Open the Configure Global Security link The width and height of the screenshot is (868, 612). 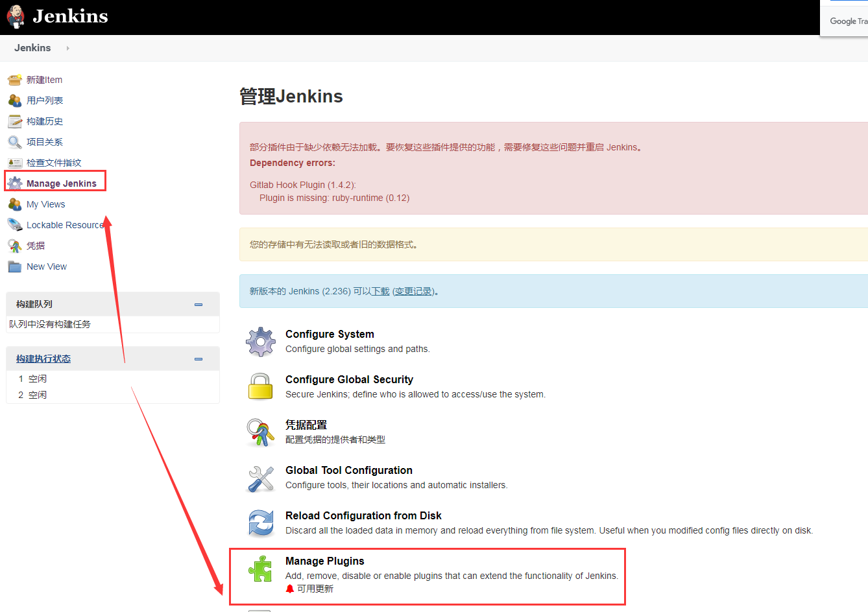(x=349, y=379)
